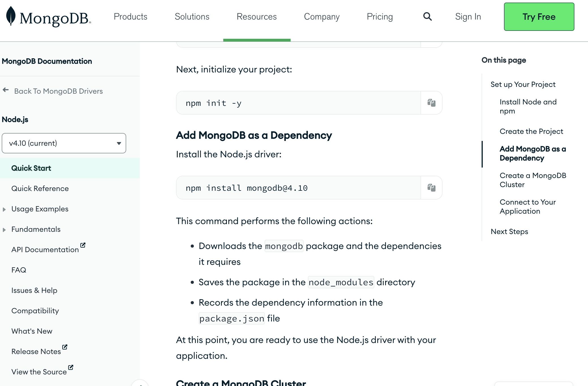Expand the Usage Examples tree arrow

click(x=4, y=209)
